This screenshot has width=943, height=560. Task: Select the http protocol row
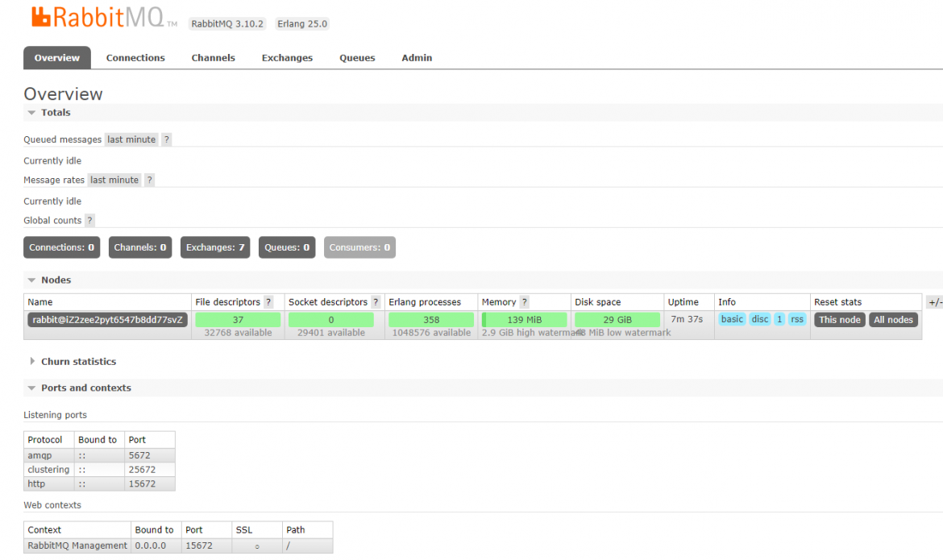coord(99,483)
